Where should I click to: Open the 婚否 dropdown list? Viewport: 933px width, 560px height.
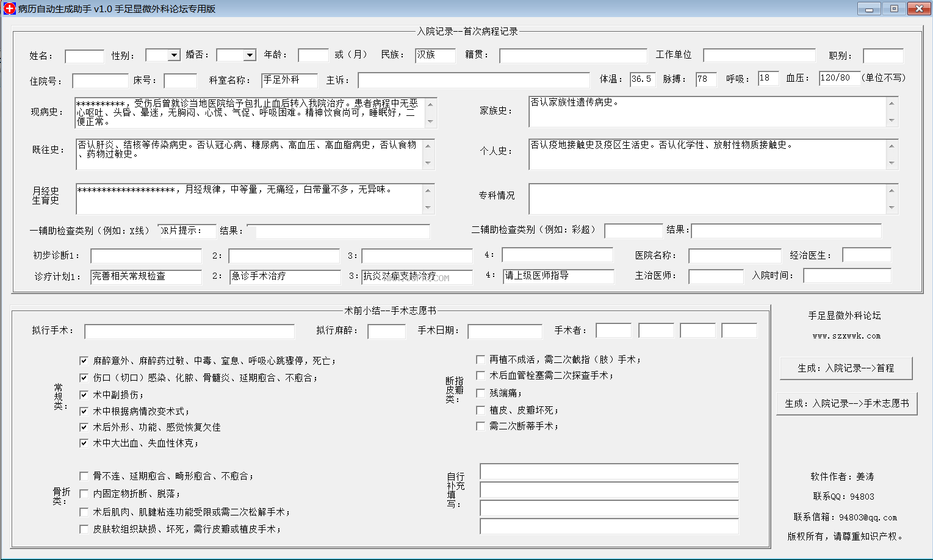pos(250,56)
